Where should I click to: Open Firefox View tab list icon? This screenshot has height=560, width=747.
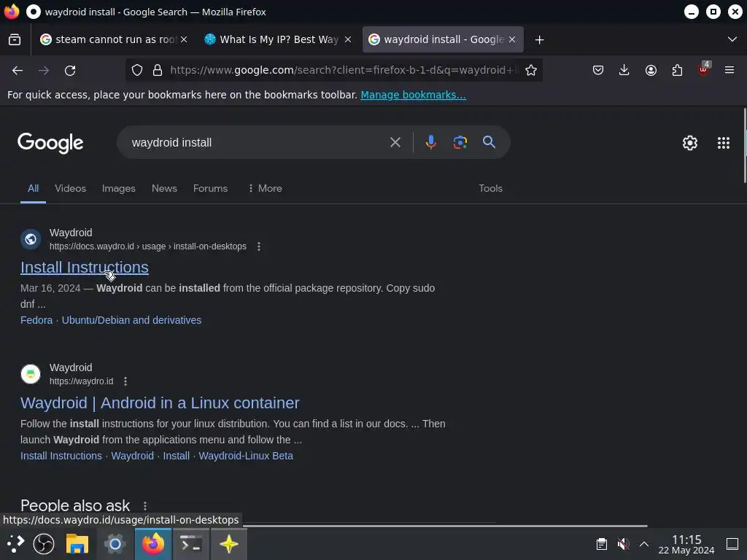pos(15,39)
